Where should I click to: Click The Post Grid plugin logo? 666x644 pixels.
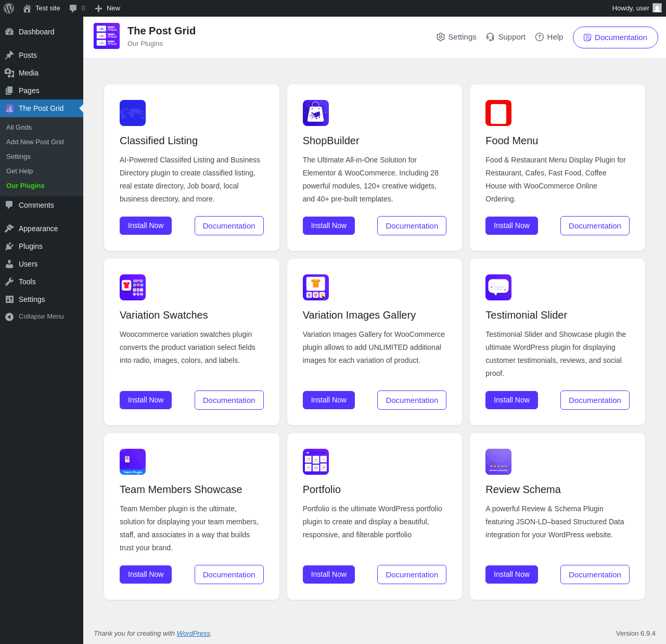click(x=107, y=36)
